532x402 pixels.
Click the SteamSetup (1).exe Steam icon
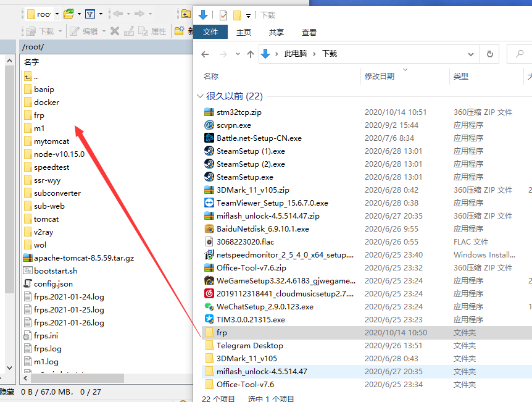[209, 151]
